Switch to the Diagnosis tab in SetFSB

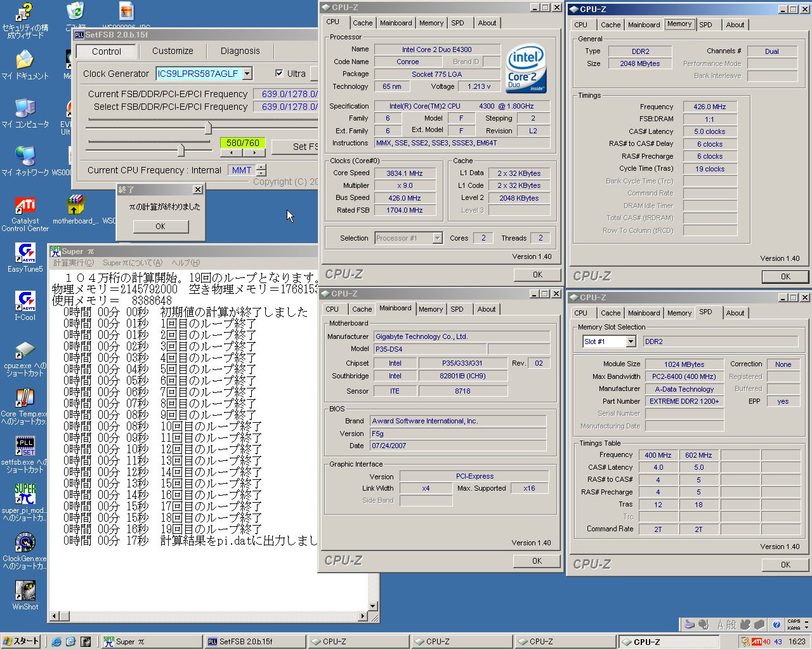pos(240,51)
